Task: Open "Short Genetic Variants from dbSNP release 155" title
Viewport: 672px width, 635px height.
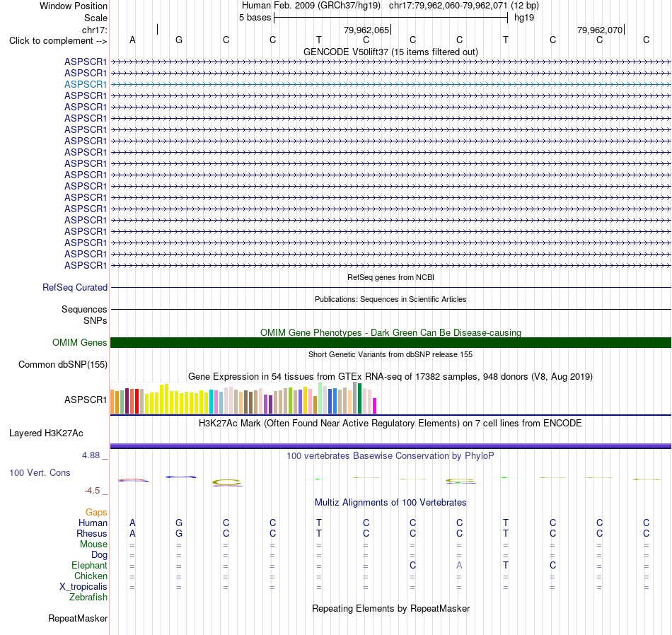Action: click(x=390, y=354)
